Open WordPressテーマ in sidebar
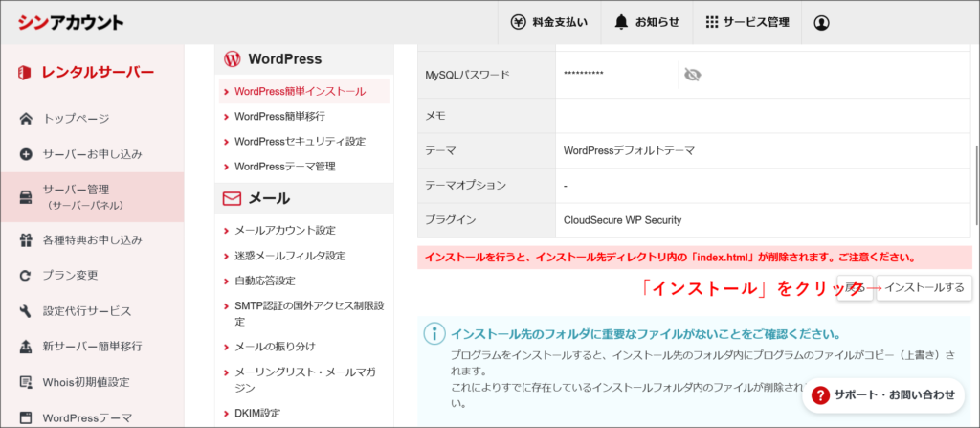 [87, 417]
